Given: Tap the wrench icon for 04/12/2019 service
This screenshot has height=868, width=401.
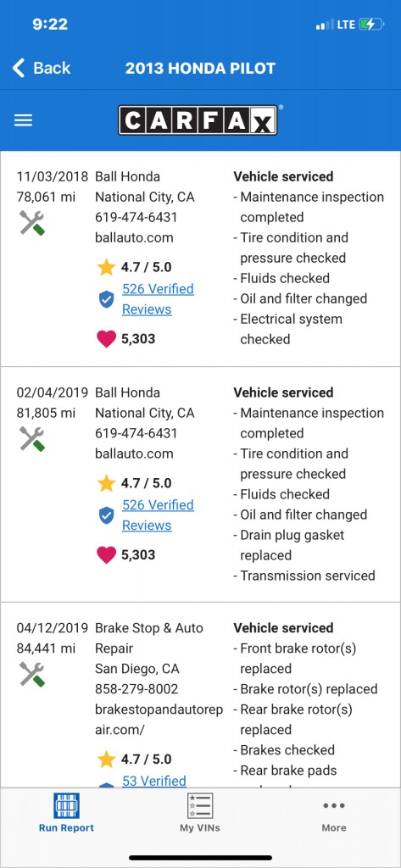Looking at the screenshot, I should coord(31,674).
